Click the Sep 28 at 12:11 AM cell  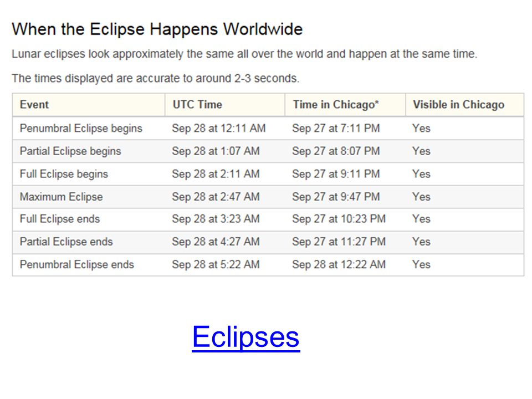click(218, 128)
